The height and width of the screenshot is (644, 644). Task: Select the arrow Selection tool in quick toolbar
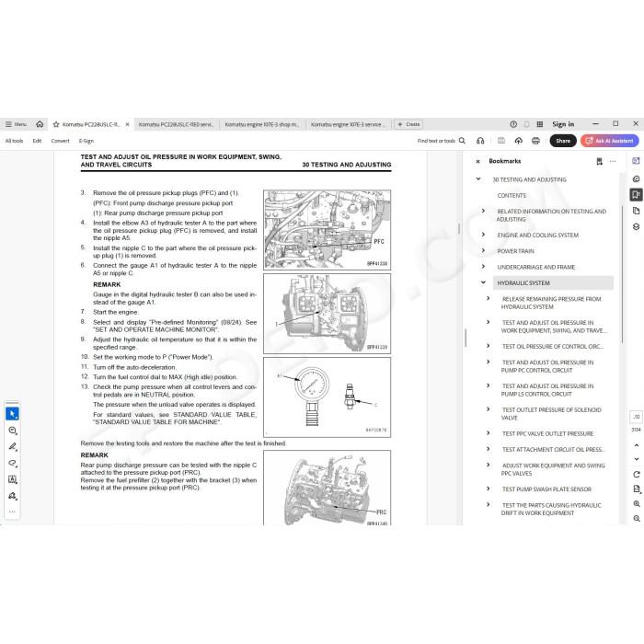point(12,414)
